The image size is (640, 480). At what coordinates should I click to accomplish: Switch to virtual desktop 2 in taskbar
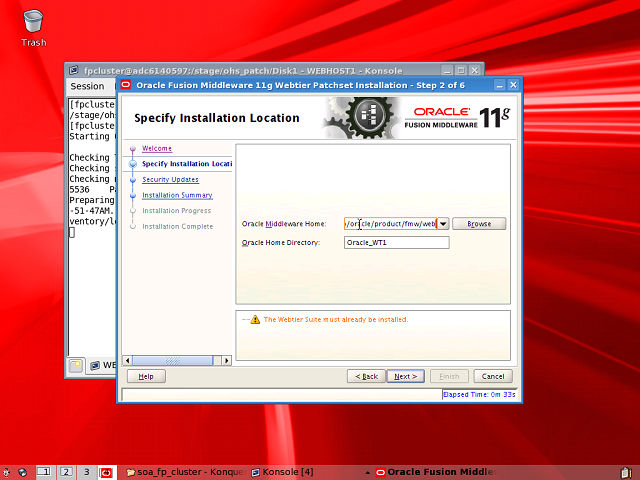pyautogui.click(x=66, y=472)
